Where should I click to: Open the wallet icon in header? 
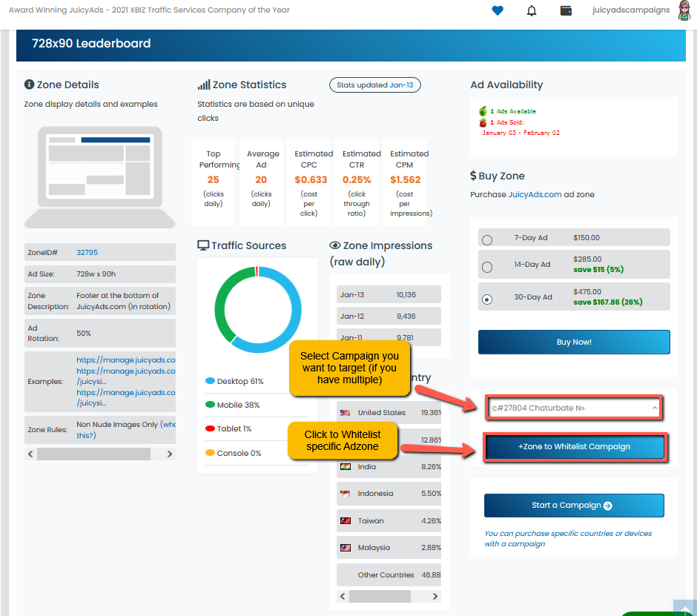(x=566, y=10)
